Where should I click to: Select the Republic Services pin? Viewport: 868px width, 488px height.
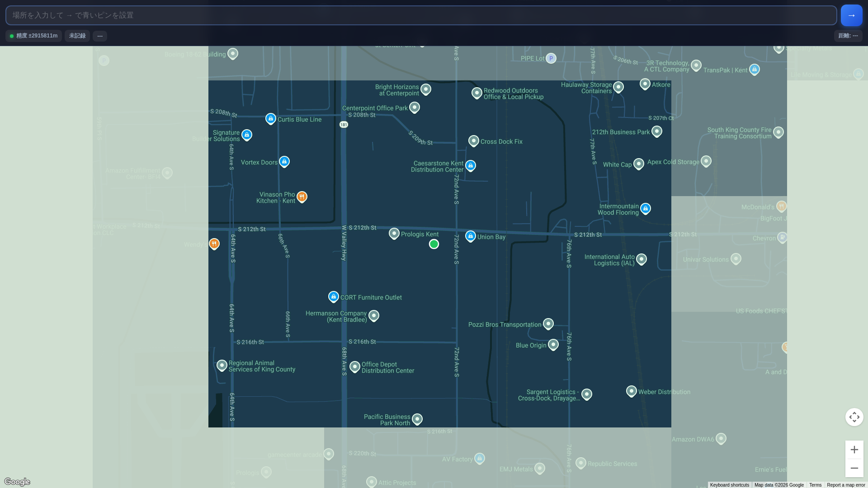pos(580,463)
